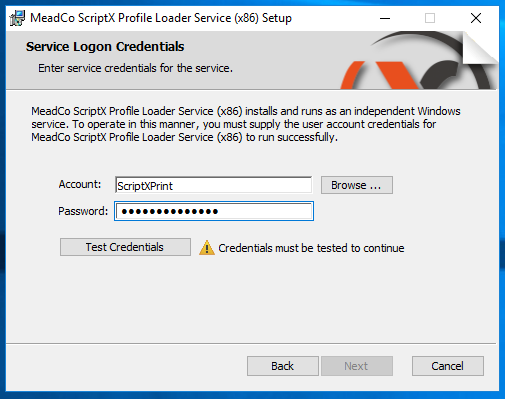Click the disabled Next button

(x=357, y=366)
